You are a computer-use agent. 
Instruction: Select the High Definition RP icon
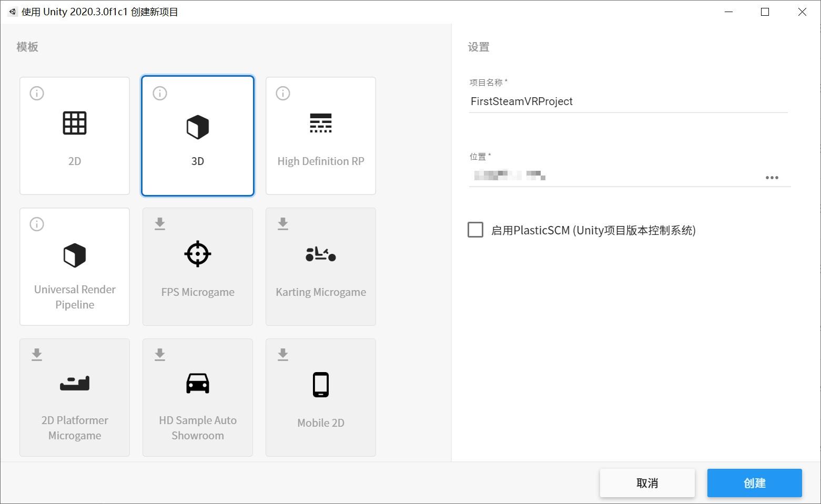coord(321,123)
